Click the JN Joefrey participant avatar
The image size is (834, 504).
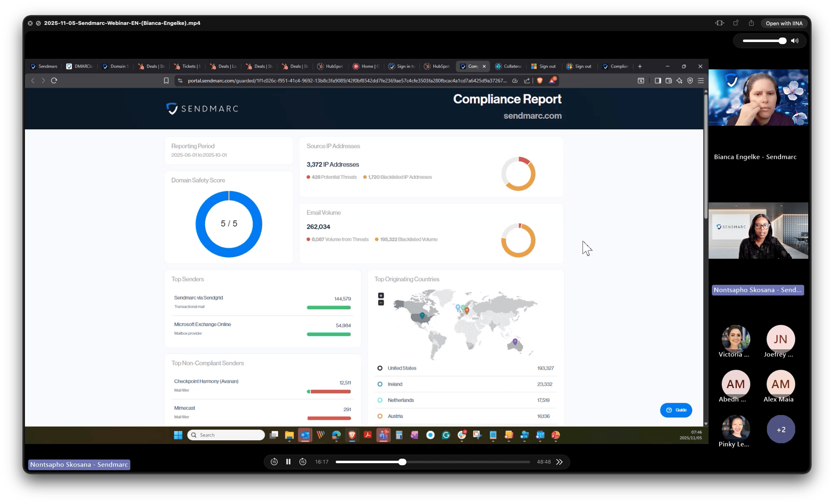(781, 339)
